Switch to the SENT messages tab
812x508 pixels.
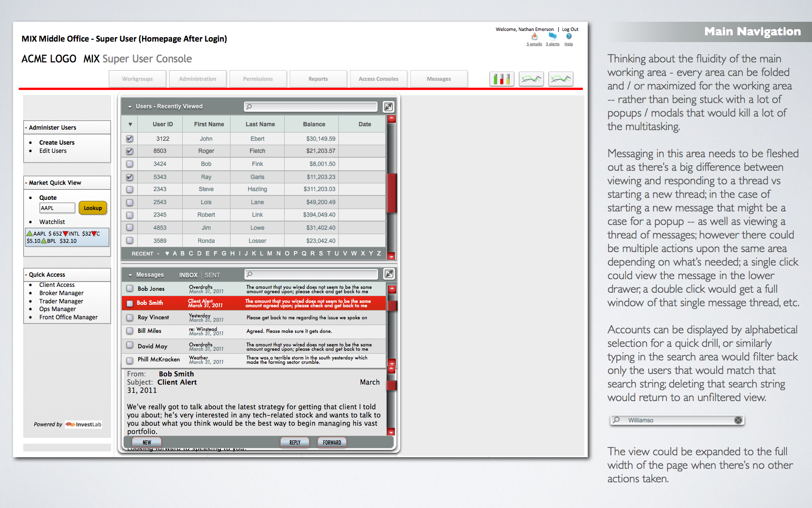coord(212,275)
